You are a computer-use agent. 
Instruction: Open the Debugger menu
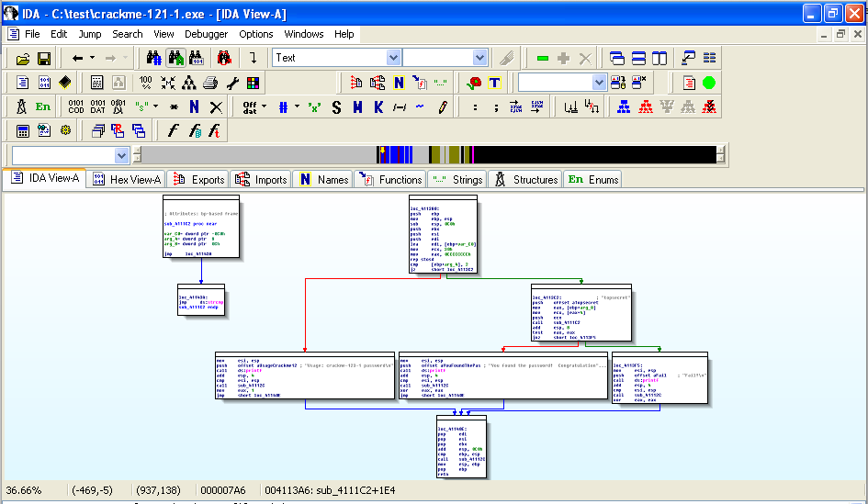(x=207, y=34)
